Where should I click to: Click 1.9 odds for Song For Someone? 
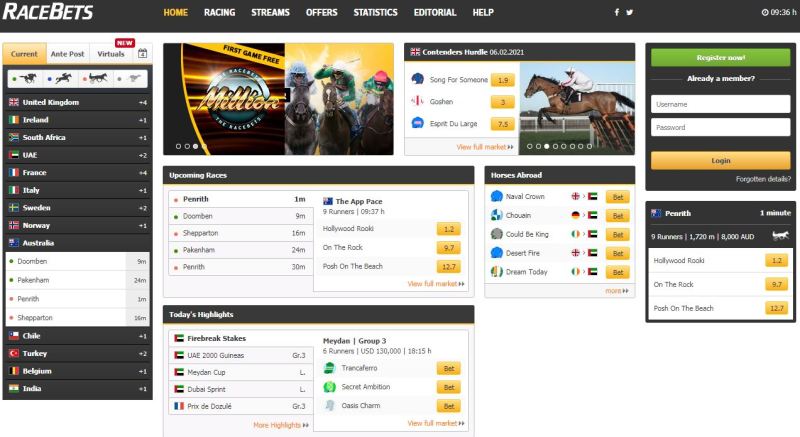pos(503,80)
